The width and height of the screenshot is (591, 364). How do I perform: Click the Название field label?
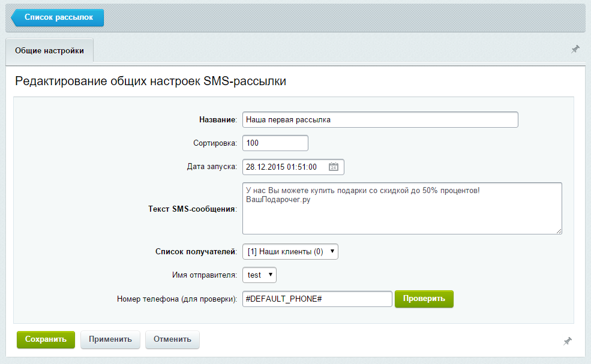218,120
